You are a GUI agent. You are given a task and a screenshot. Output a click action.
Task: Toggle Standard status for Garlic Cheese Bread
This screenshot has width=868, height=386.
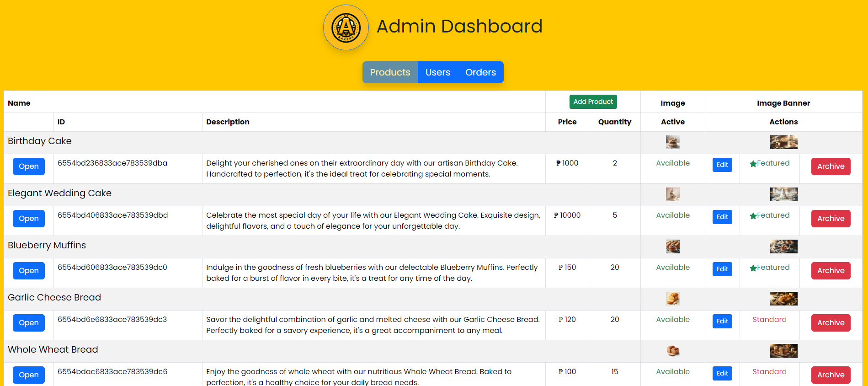(x=769, y=320)
